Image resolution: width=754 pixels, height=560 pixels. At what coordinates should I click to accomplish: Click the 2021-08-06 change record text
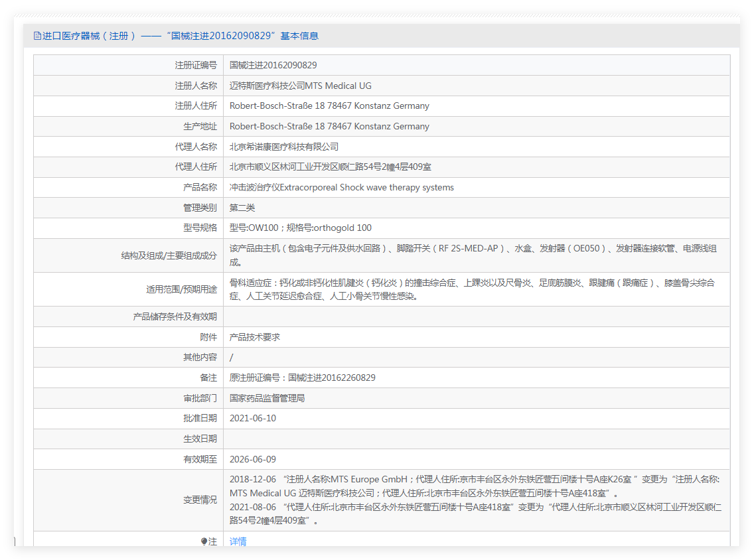476,514
